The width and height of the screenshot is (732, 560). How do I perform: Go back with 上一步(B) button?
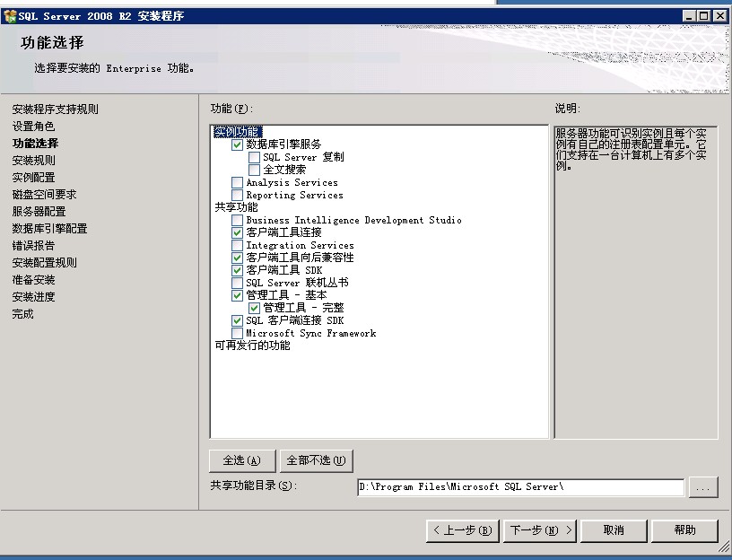coord(463,530)
